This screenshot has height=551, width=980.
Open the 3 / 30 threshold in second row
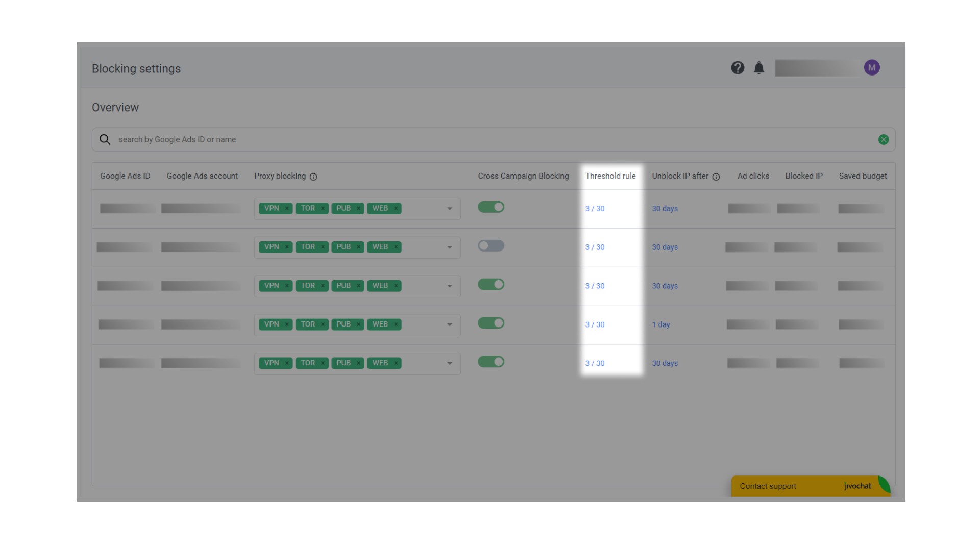[595, 247]
